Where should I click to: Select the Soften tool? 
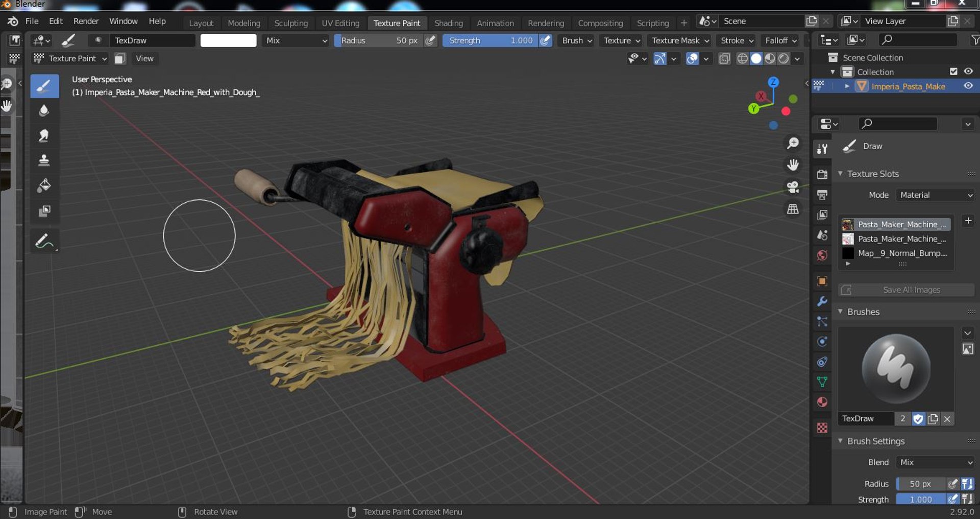(x=44, y=110)
